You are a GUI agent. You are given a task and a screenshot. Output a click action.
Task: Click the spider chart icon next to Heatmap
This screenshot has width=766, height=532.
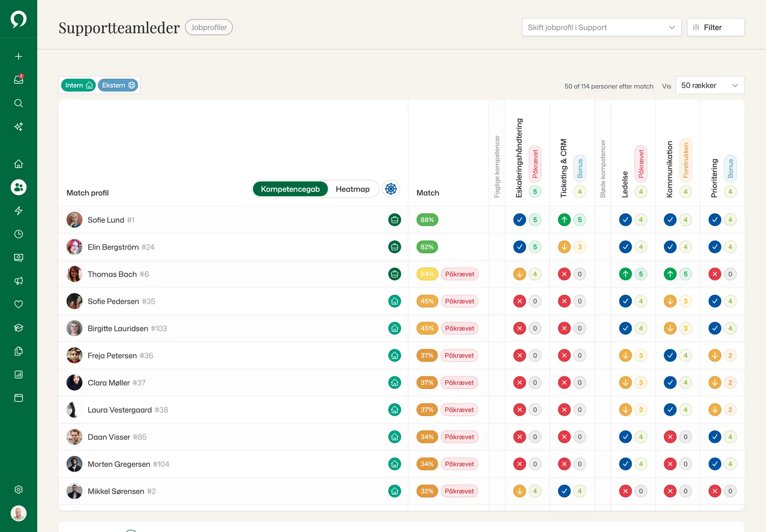(391, 189)
